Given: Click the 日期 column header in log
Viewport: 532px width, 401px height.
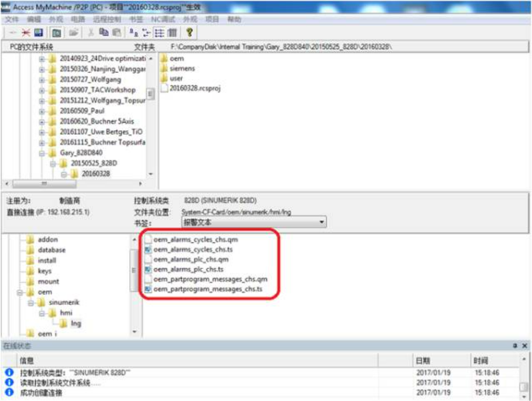Looking at the screenshot, I should pos(422,360).
